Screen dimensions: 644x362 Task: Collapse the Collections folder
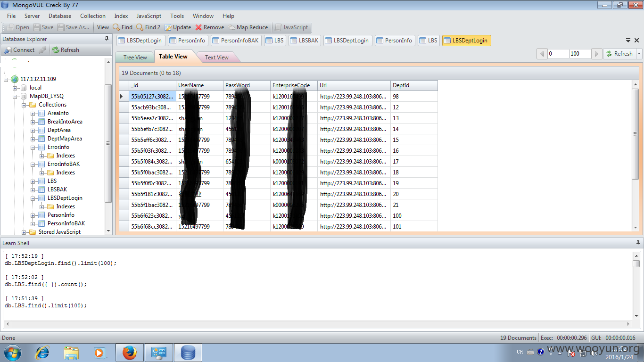[x=24, y=105]
